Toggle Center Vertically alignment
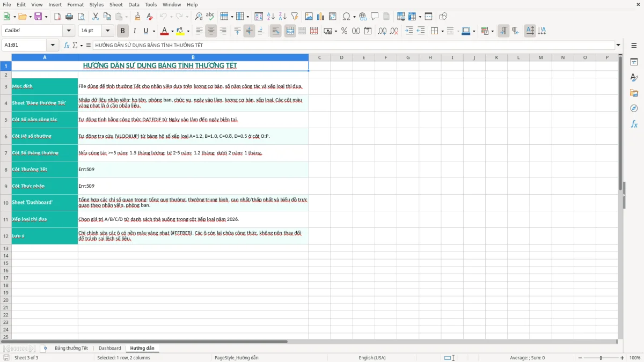Viewport: 644px width, 362px height. [x=249, y=31]
